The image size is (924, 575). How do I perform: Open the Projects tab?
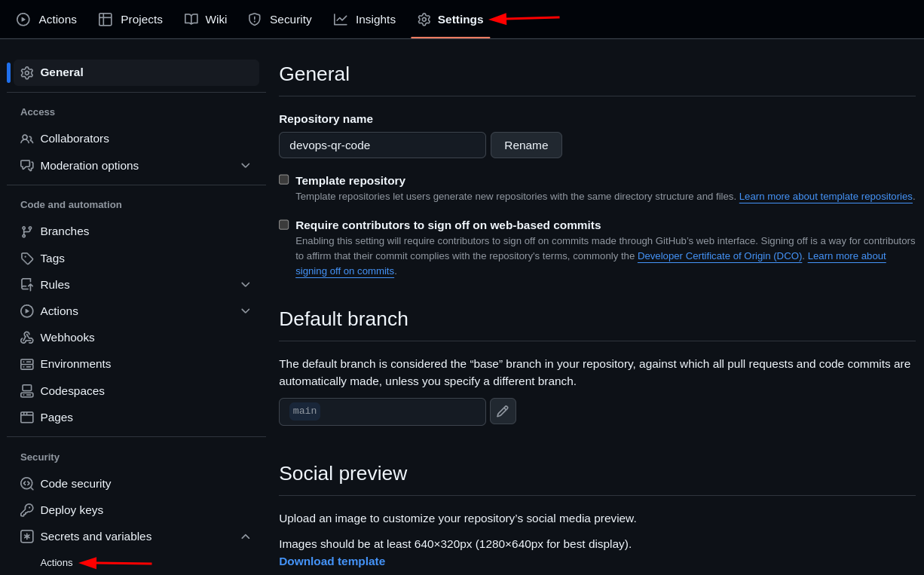point(130,20)
